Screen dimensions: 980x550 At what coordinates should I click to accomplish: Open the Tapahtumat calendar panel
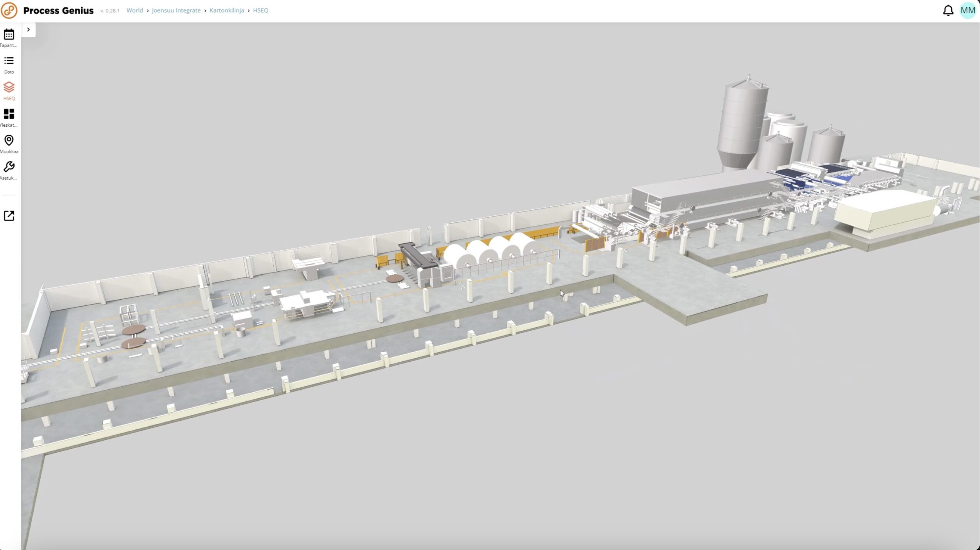click(8, 37)
